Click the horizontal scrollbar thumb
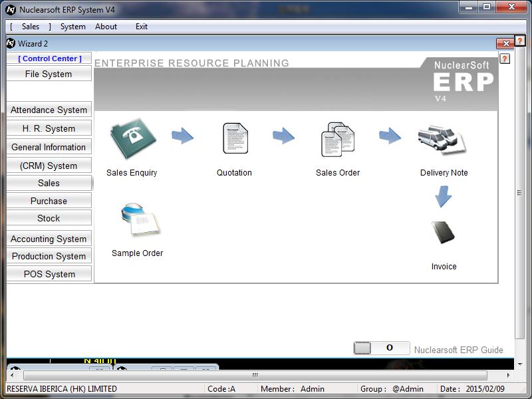 [255, 375]
